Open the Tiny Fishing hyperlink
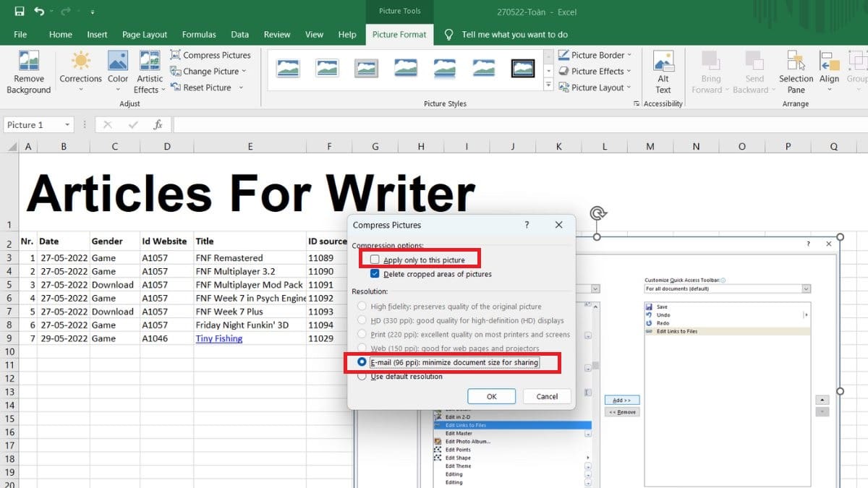Screen dimensions: 868x488 click(x=218, y=338)
